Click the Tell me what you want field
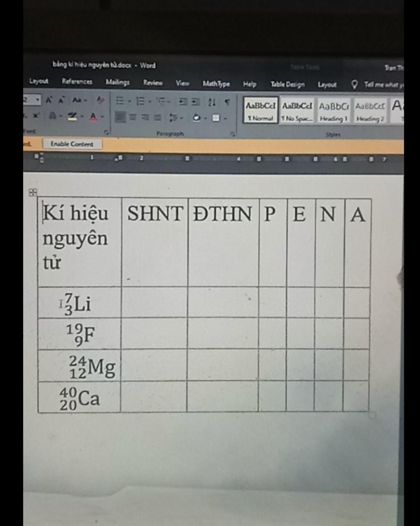The height and width of the screenshot is (526, 420). pos(383,85)
